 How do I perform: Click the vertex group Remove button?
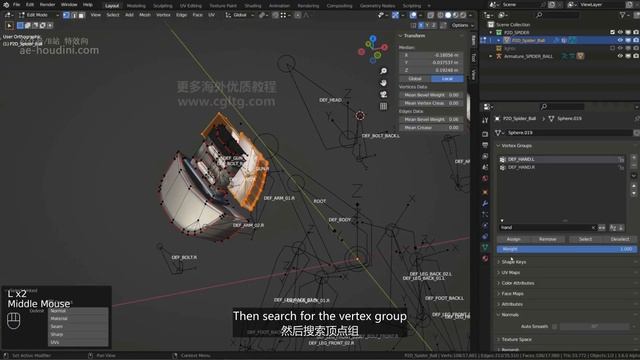pos(548,239)
